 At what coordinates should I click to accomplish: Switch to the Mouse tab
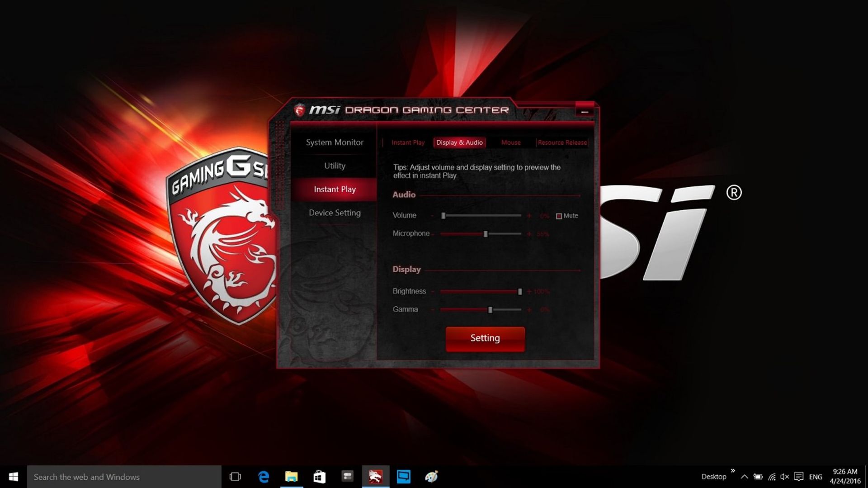click(x=511, y=142)
